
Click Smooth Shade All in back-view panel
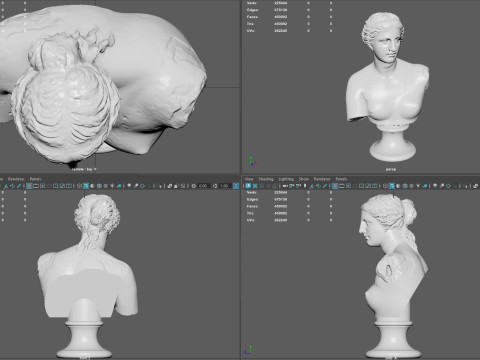[x=86, y=186]
